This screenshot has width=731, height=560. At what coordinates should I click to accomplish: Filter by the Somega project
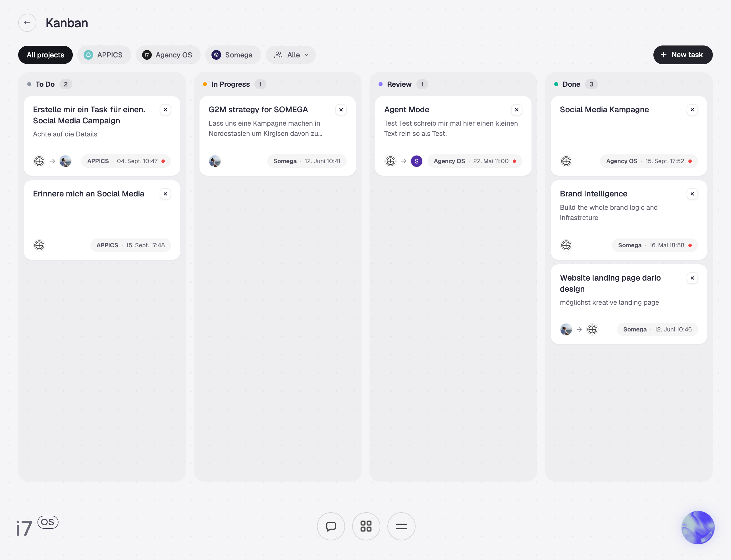233,55
